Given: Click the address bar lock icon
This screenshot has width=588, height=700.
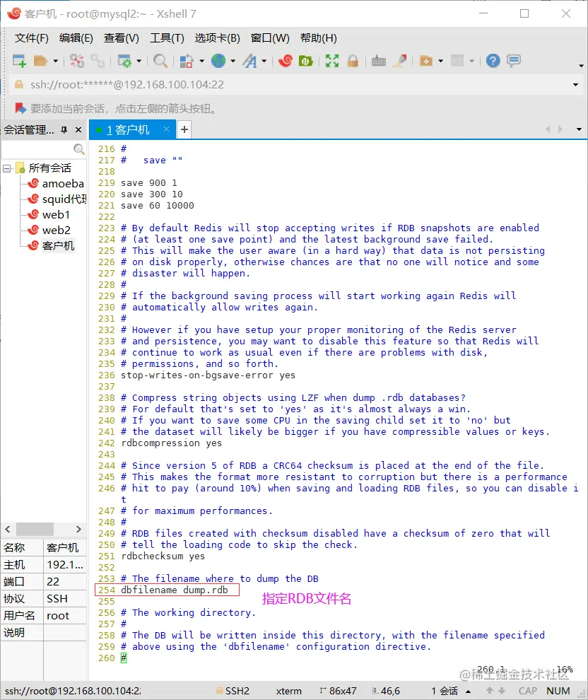Looking at the screenshot, I should point(19,84).
